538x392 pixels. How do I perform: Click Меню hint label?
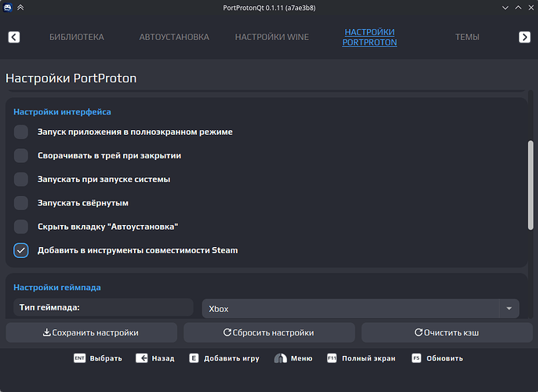tap(302, 358)
